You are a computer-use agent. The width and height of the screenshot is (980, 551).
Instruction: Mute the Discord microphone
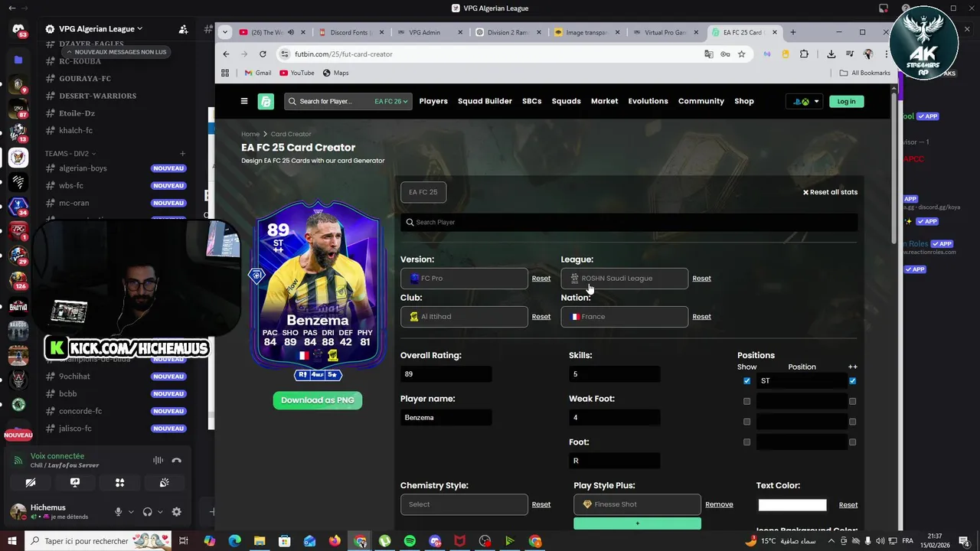pos(119,512)
